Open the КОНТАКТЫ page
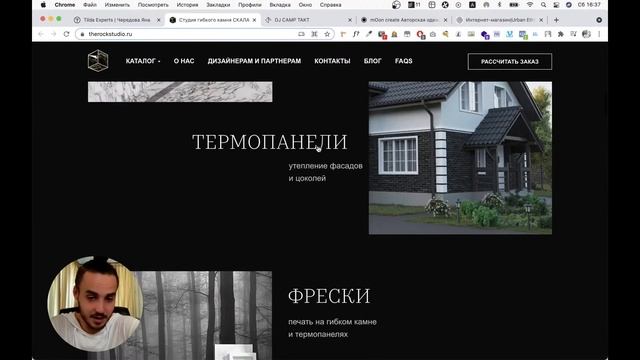The width and height of the screenshot is (640, 360). [332, 61]
